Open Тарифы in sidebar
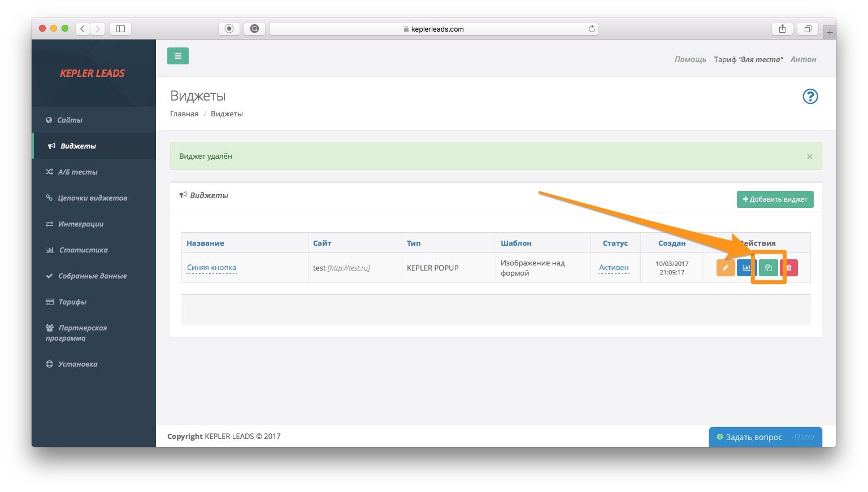Image resolution: width=868 pixels, height=492 pixels. (x=94, y=302)
